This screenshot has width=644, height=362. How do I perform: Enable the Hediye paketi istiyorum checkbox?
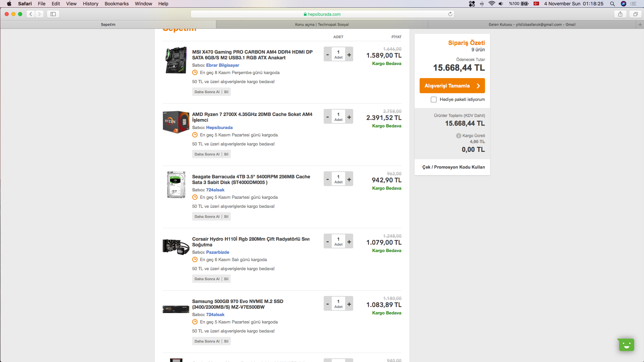tap(434, 100)
